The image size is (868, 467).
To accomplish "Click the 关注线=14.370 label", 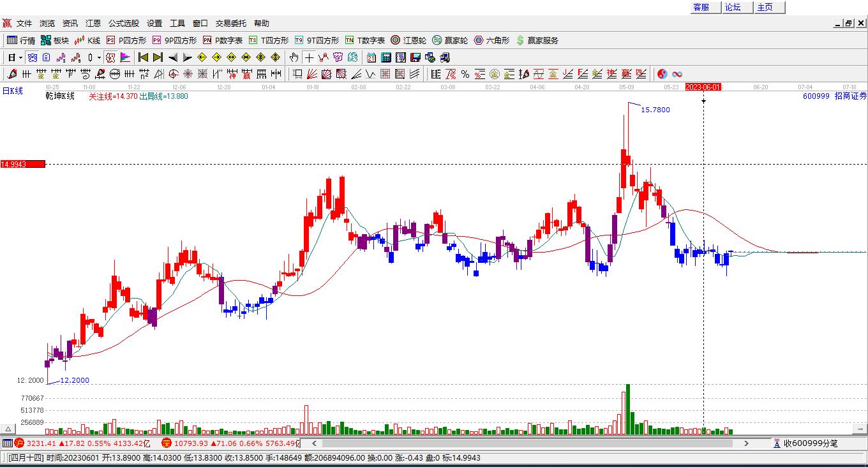I will pos(113,96).
